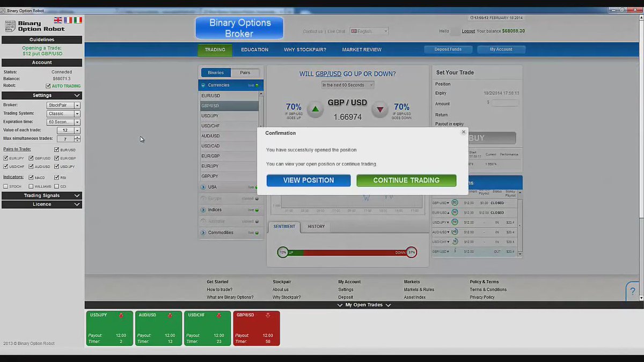Viewport: 644px width, 362px height.
Task: Open the Value of each trade dropdown
Action: (x=69, y=131)
